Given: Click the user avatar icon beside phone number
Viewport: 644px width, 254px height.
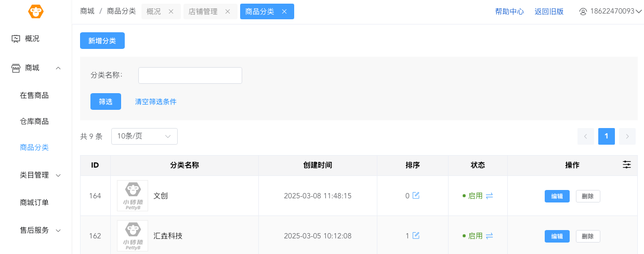Looking at the screenshot, I should 583,11.
